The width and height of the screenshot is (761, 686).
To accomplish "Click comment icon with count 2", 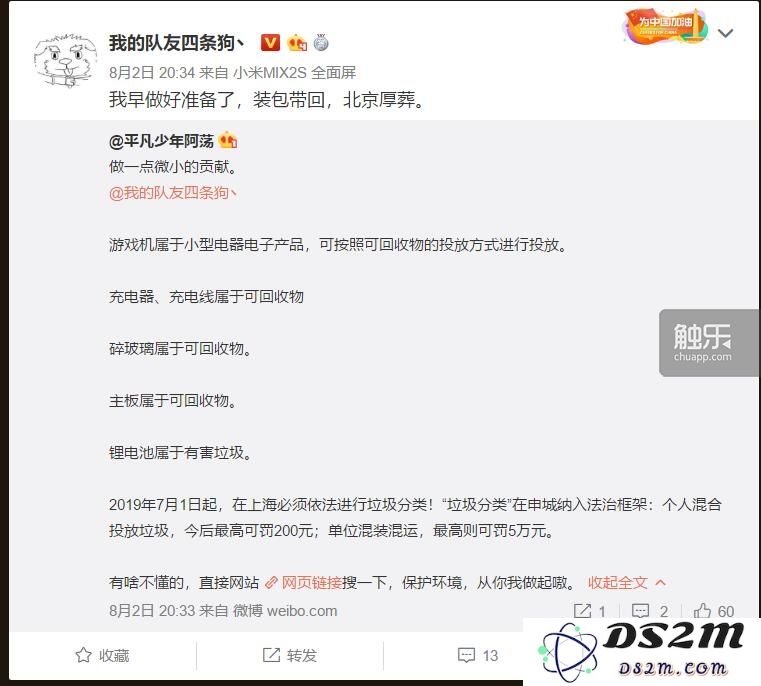I will point(650,611).
